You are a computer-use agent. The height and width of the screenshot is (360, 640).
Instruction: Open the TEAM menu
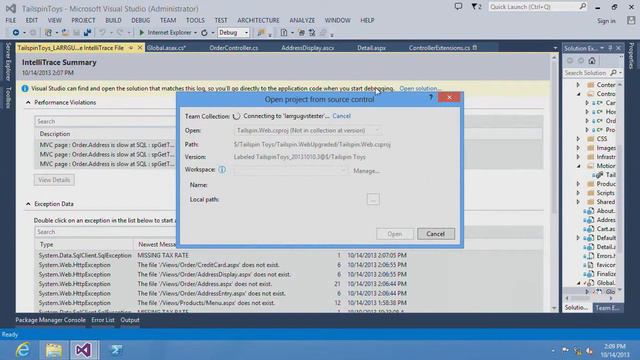[x=168, y=20]
